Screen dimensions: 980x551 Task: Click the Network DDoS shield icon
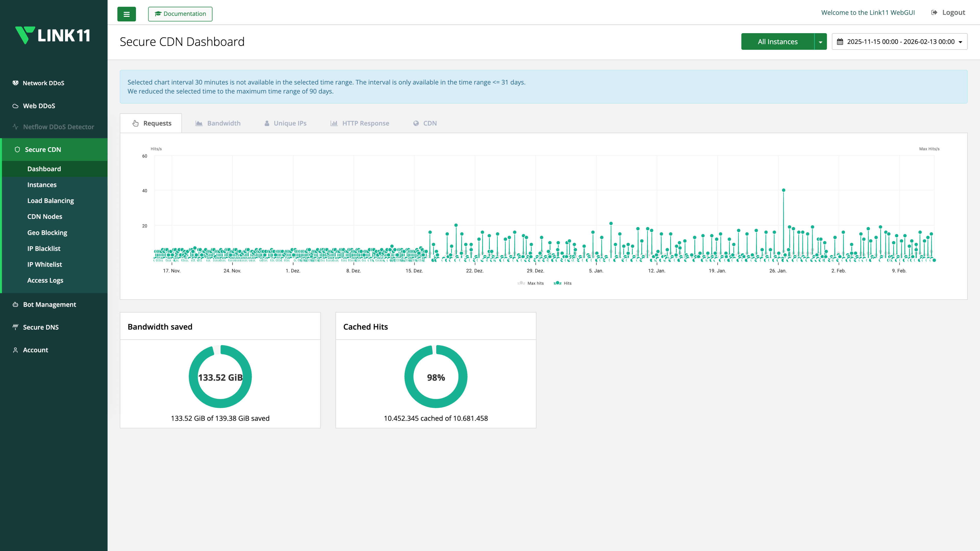pos(15,83)
